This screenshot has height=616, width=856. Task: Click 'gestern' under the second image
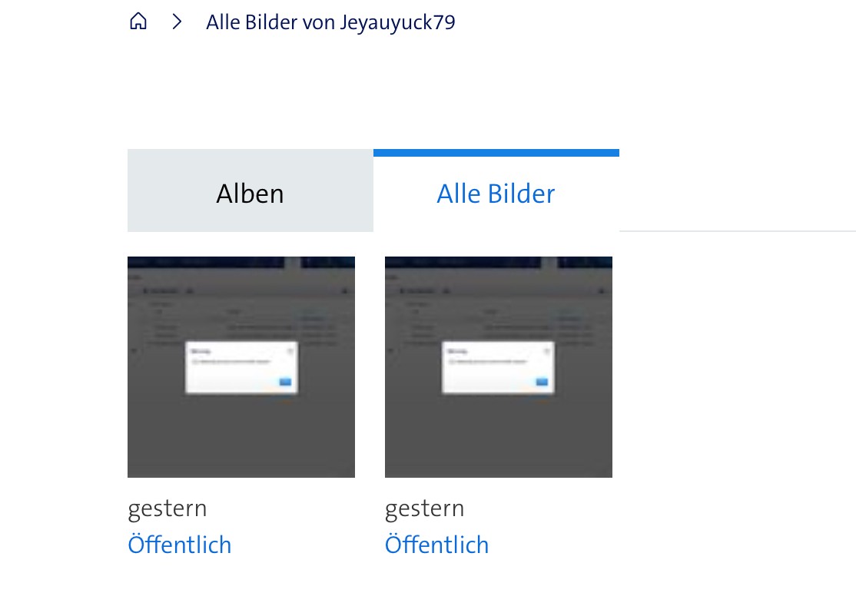425,508
